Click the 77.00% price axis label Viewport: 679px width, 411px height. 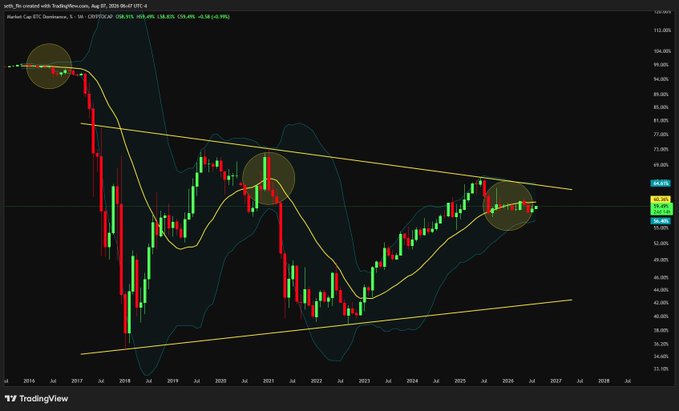pyautogui.click(x=663, y=135)
